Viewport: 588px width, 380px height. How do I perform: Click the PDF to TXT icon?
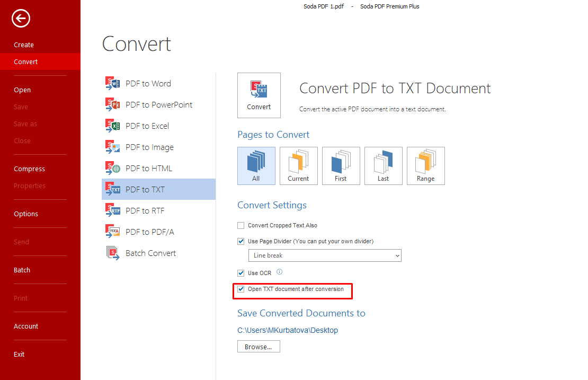tap(112, 189)
